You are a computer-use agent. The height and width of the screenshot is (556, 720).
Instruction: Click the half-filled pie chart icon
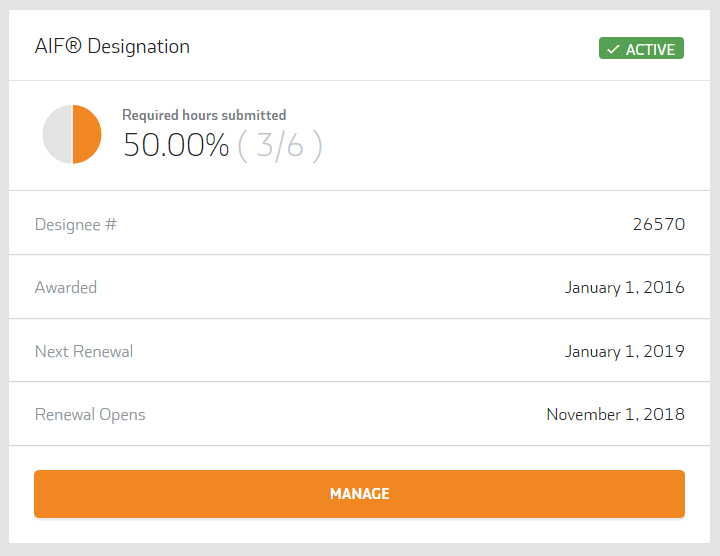[72, 134]
